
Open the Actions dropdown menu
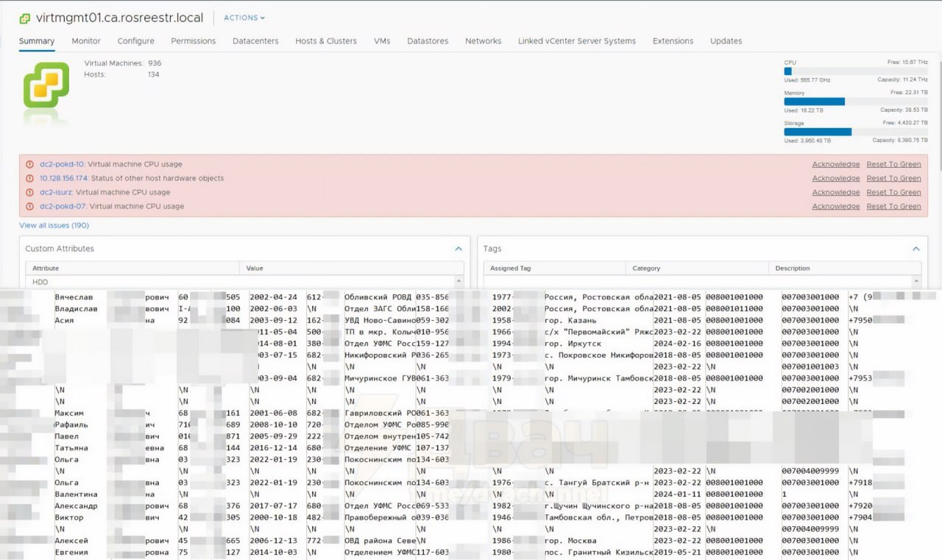[x=244, y=18]
